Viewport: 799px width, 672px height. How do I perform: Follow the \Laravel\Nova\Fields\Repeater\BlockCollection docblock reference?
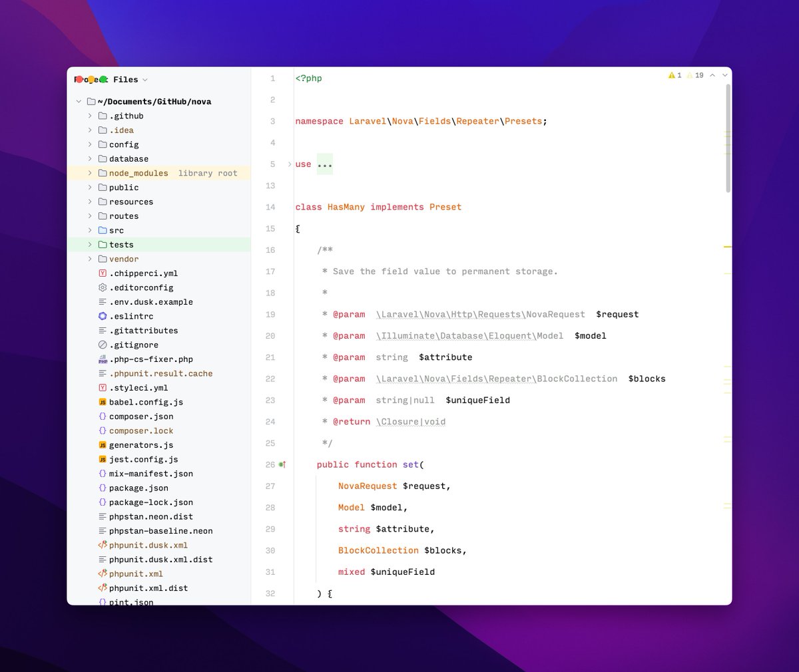[497, 379]
